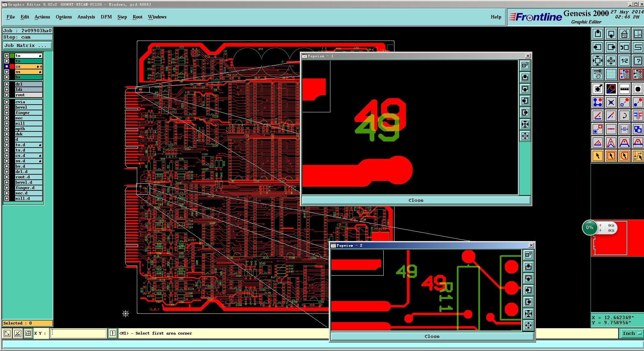Image resolution: width=644 pixels, height=351 pixels.
Task: Select the drl.d layer name
Action: (x=29, y=172)
